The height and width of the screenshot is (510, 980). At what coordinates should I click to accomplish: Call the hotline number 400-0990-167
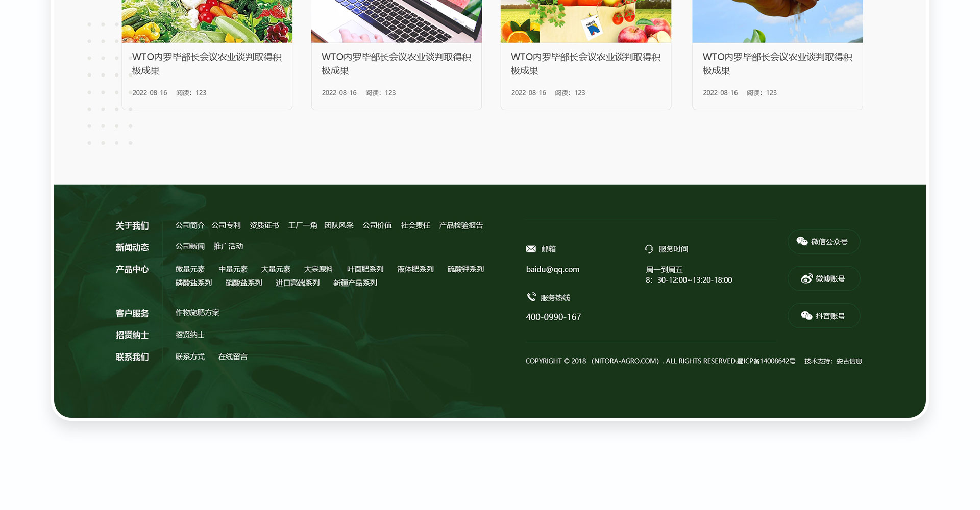coord(553,317)
